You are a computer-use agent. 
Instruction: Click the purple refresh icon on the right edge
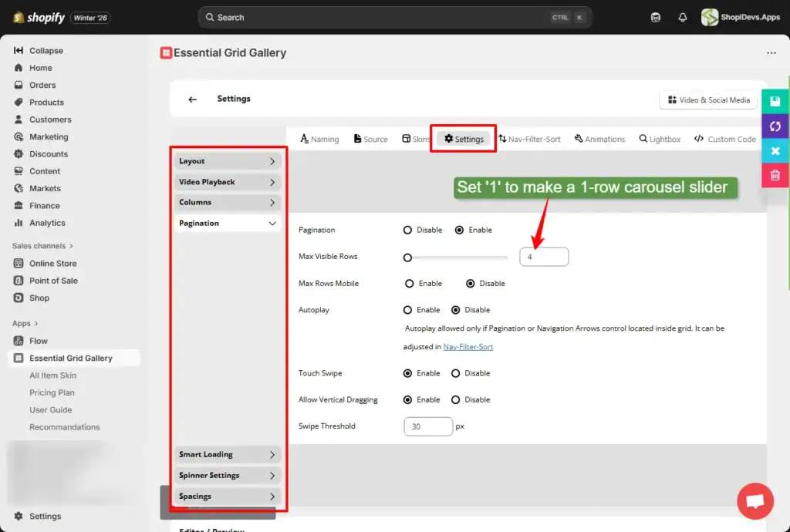(x=775, y=126)
